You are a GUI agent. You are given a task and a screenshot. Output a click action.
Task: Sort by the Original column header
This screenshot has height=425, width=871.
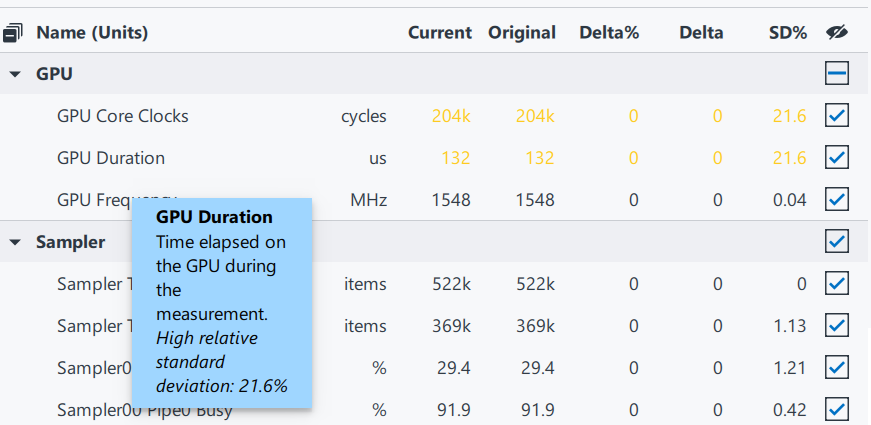(521, 33)
